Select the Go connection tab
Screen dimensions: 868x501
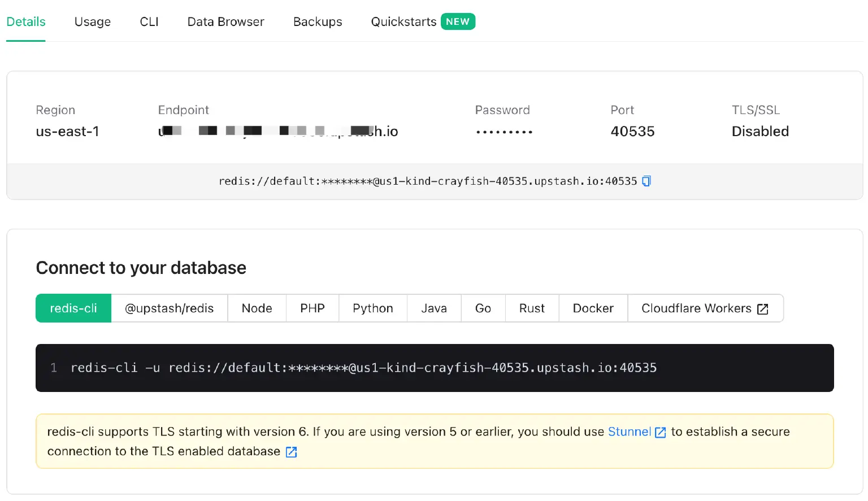point(483,308)
